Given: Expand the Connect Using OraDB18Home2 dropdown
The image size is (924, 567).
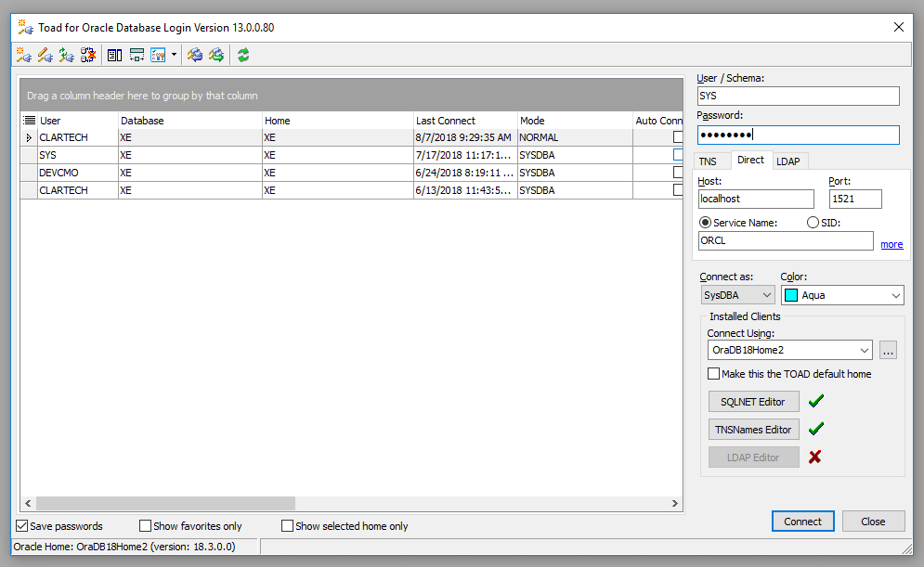Looking at the screenshot, I should pyautogui.click(x=789, y=350).
